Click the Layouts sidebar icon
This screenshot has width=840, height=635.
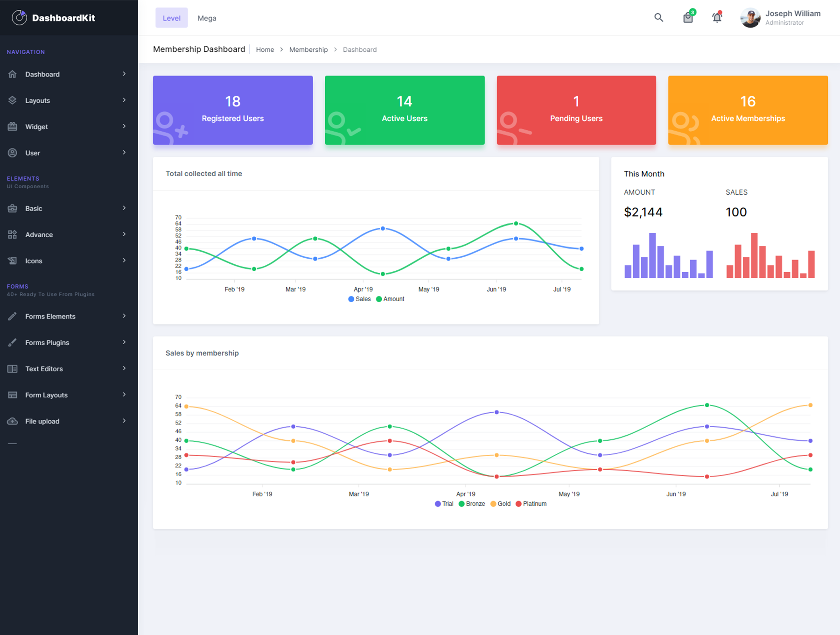tap(13, 100)
